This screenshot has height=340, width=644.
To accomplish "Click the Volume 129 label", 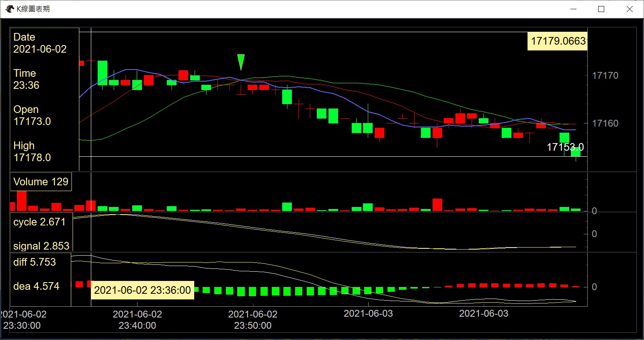I will (x=41, y=182).
